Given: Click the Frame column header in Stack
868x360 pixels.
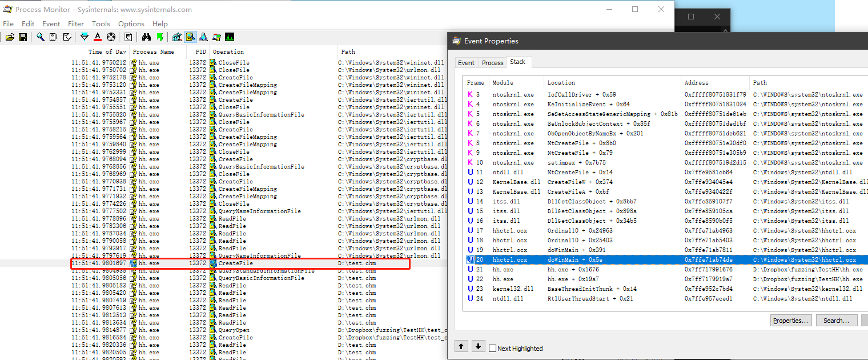Looking at the screenshot, I should tap(476, 83).
